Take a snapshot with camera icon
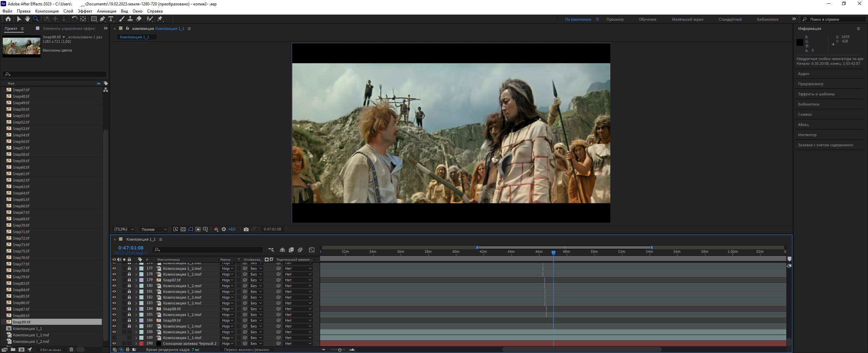 pos(246,229)
